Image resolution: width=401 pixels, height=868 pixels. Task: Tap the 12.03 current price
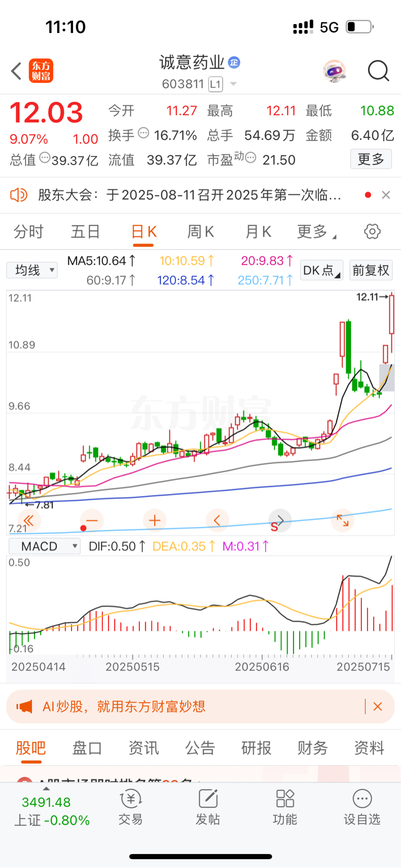pos(46,113)
